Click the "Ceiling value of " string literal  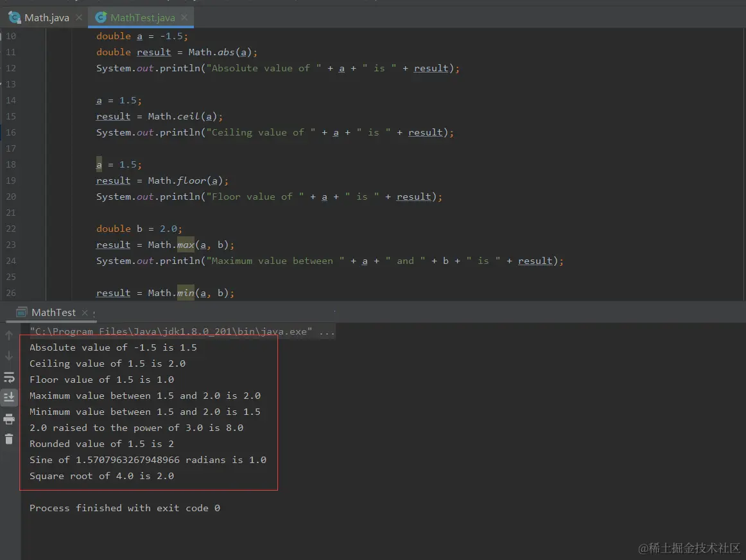[x=261, y=133]
